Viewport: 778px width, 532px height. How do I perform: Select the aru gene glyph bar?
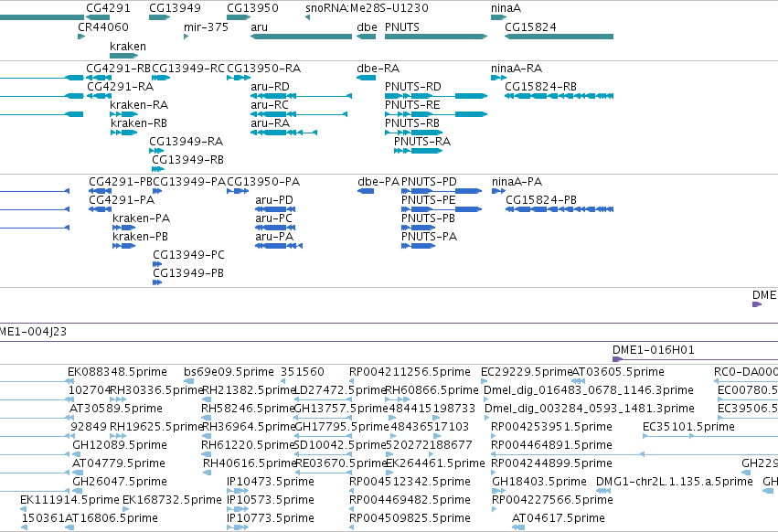[x=301, y=37]
